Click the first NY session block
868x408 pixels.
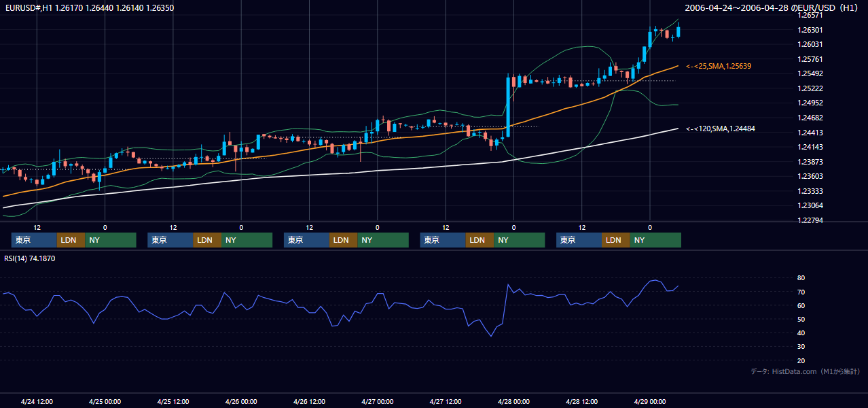click(111, 240)
